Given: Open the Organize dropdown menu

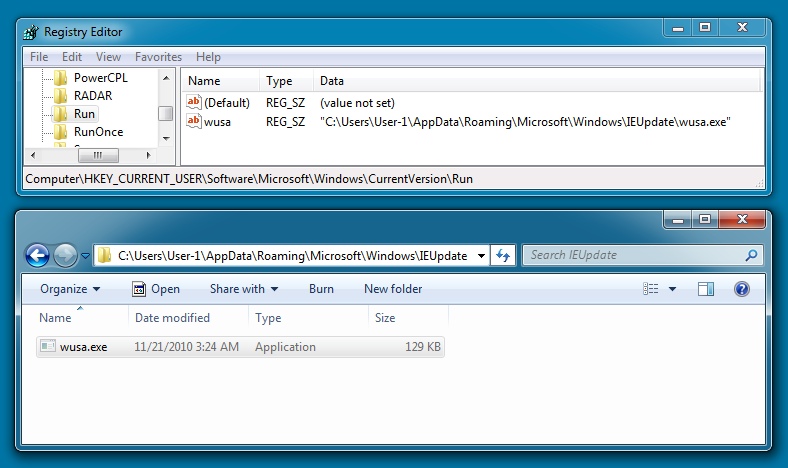Looking at the screenshot, I should pos(70,289).
